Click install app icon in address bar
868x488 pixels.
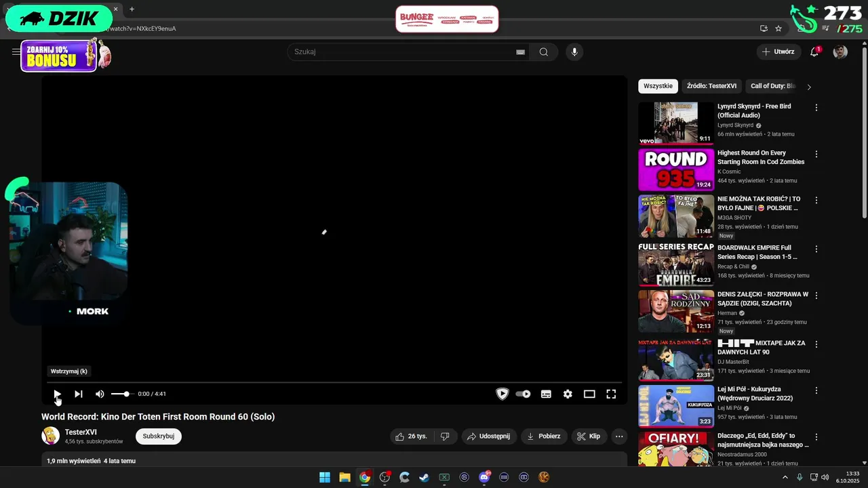pyautogui.click(x=764, y=28)
